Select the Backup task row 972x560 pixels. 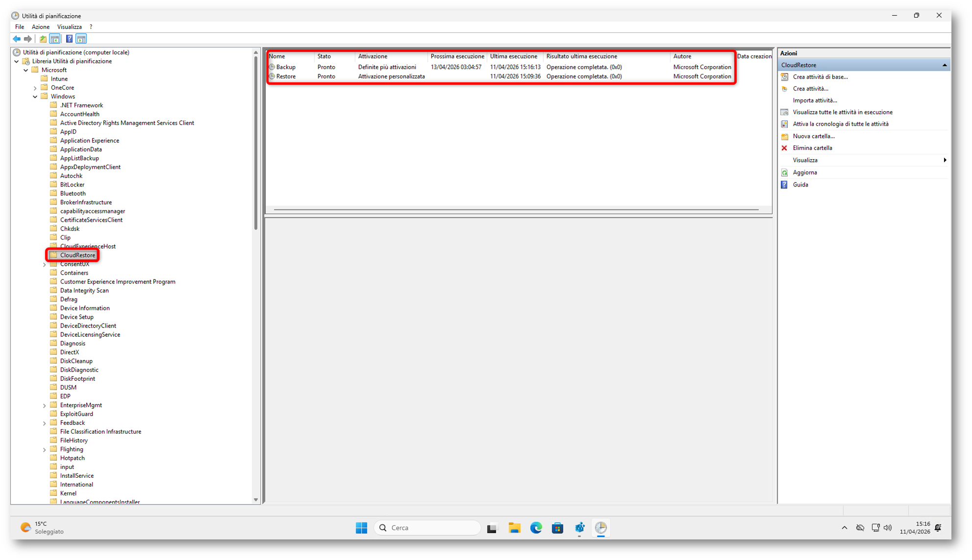click(286, 67)
